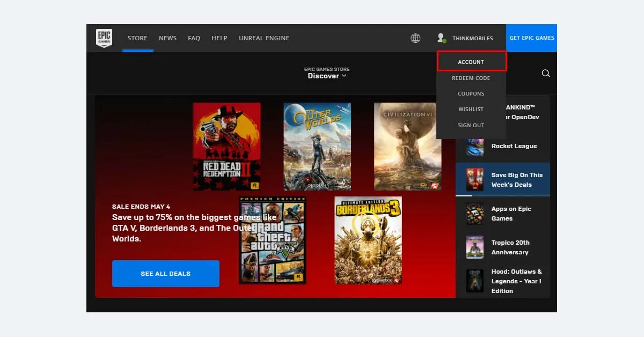The width and height of the screenshot is (644, 337).
Task: Click the Save up to 75% promo headline
Action: [195, 228]
